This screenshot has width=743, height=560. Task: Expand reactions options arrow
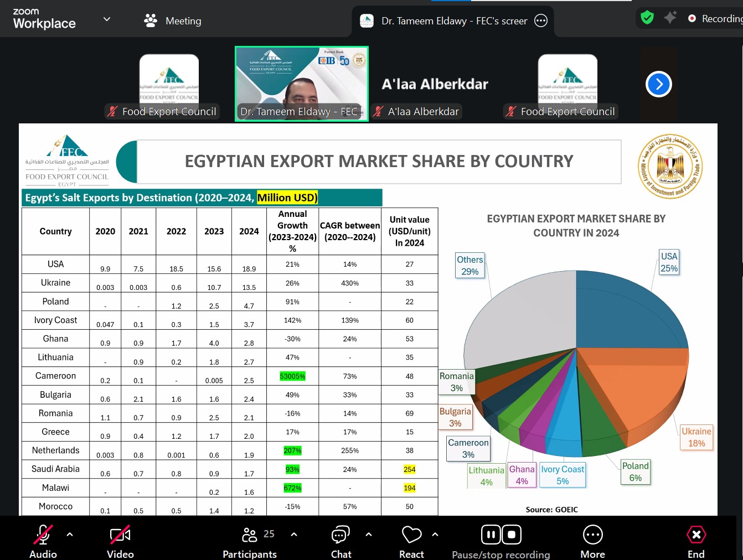point(435,535)
